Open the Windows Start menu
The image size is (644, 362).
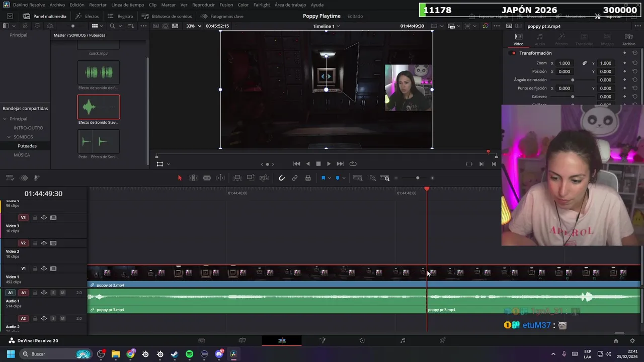(x=11, y=354)
